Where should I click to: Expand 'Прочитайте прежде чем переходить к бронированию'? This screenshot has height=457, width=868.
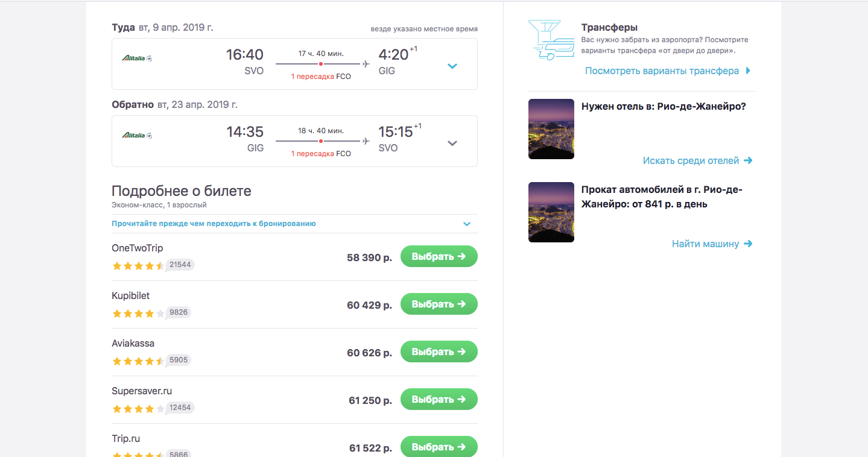click(x=466, y=224)
